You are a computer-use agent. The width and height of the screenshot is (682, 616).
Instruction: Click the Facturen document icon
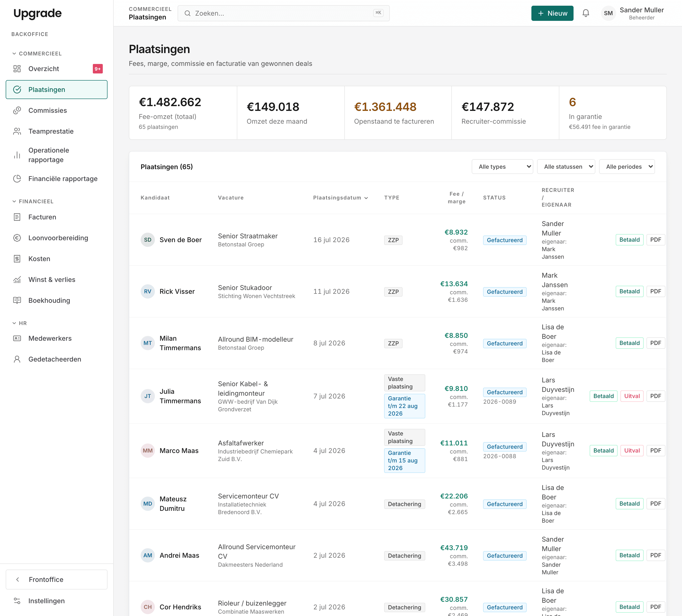[x=17, y=217]
